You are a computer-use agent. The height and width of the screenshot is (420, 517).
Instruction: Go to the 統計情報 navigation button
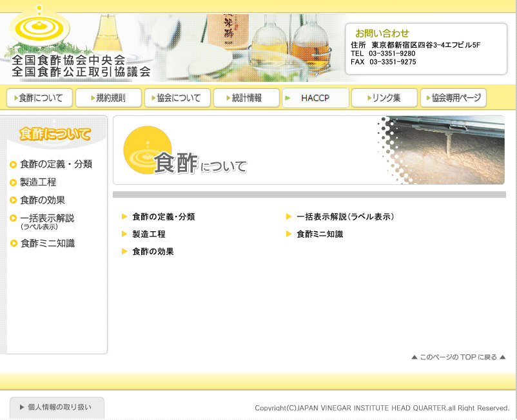(246, 98)
